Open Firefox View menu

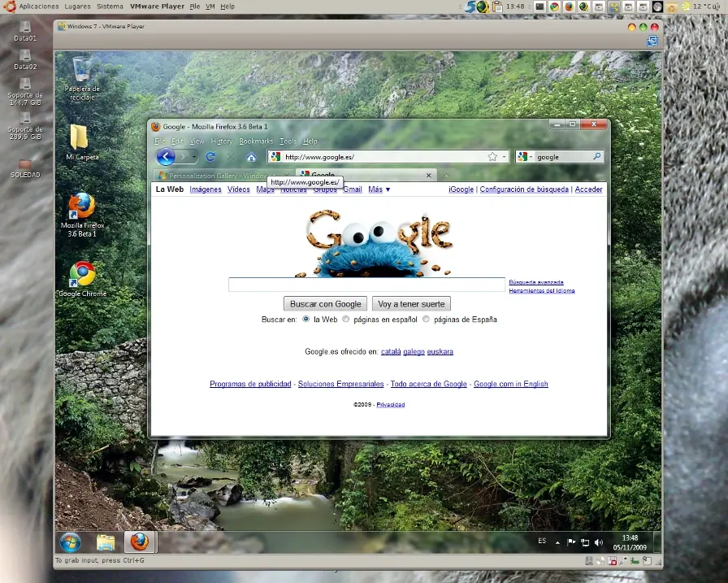pyautogui.click(x=197, y=141)
